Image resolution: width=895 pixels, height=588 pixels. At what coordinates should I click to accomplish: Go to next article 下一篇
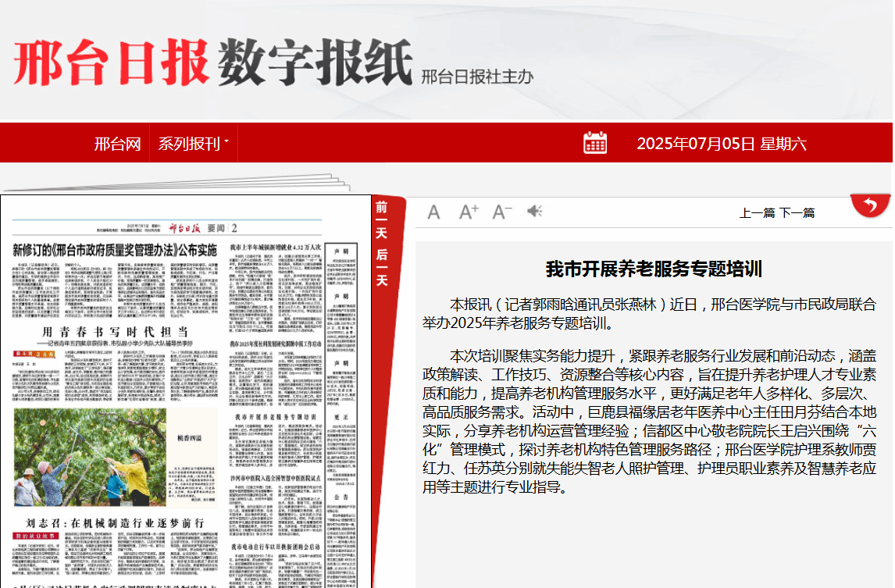point(797,212)
